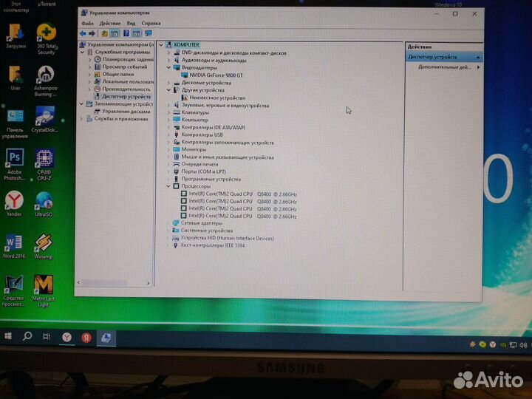Screen dimensions: 532x399
Task: Open the Файл menu
Action: tap(87, 24)
